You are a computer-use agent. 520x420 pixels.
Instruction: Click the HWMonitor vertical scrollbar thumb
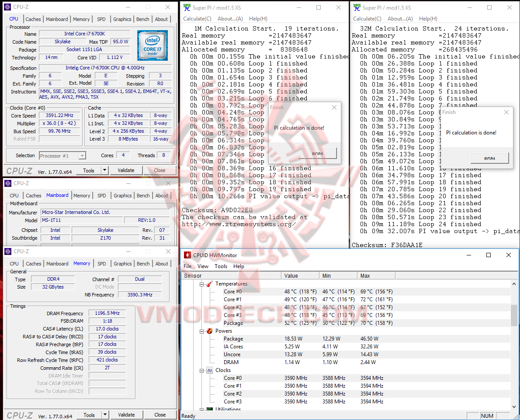click(x=514, y=316)
